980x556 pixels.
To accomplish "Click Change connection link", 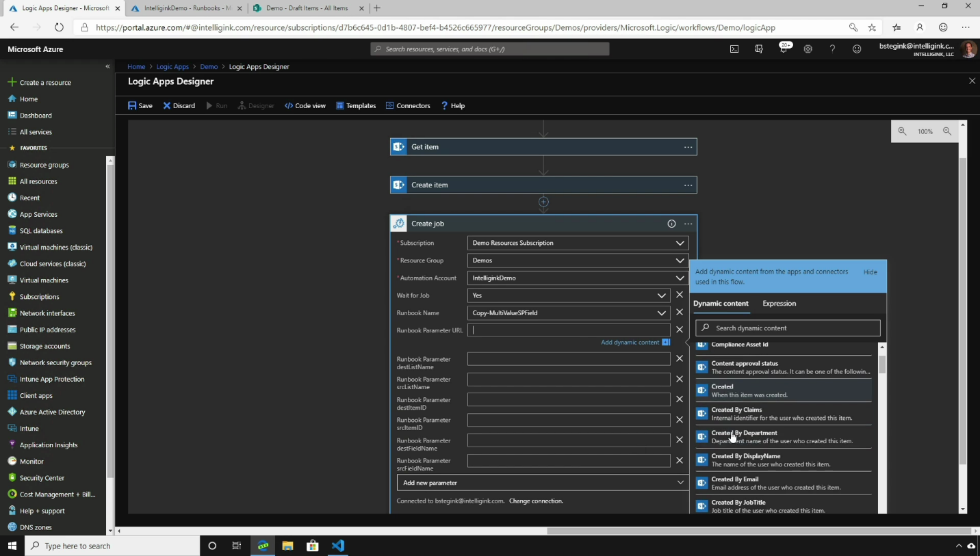I will pyautogui.click(x=536, y=501).
